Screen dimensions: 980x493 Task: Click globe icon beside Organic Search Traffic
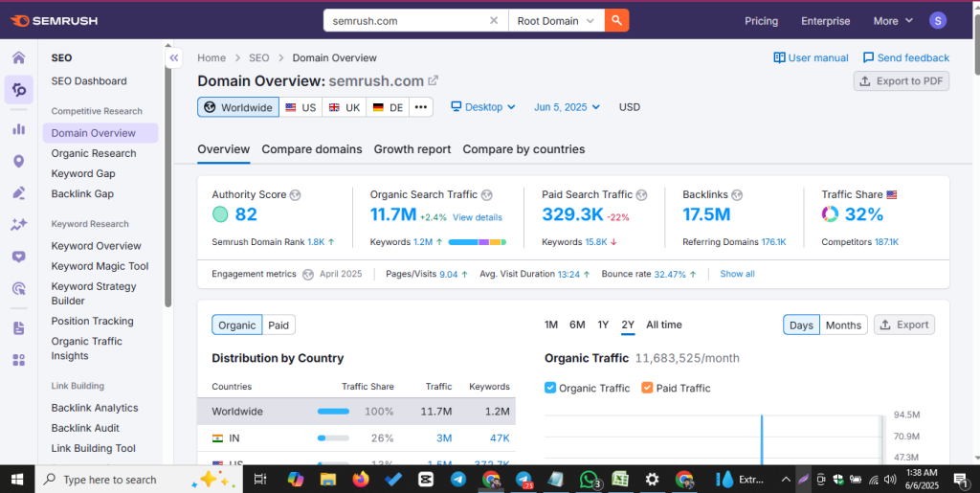(x=487, y=195)
